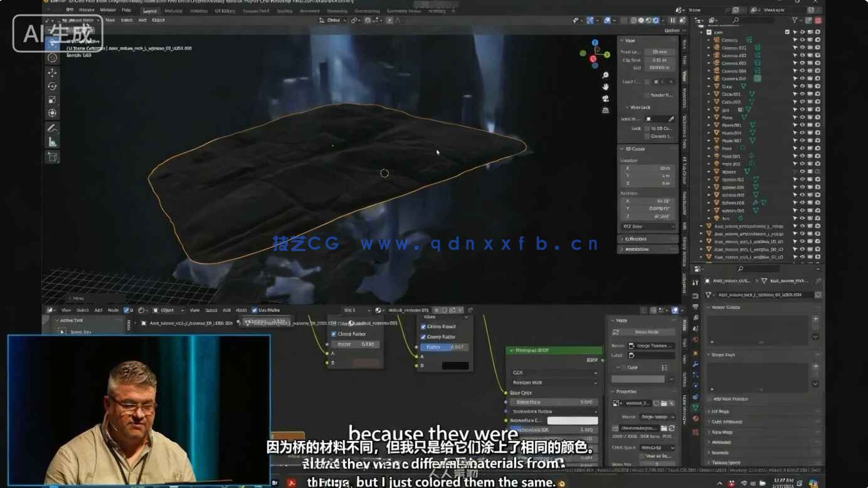Click the zoom magnifier icon in viewport
Screen dimensions: 868x488
click(x=605, y=75)
